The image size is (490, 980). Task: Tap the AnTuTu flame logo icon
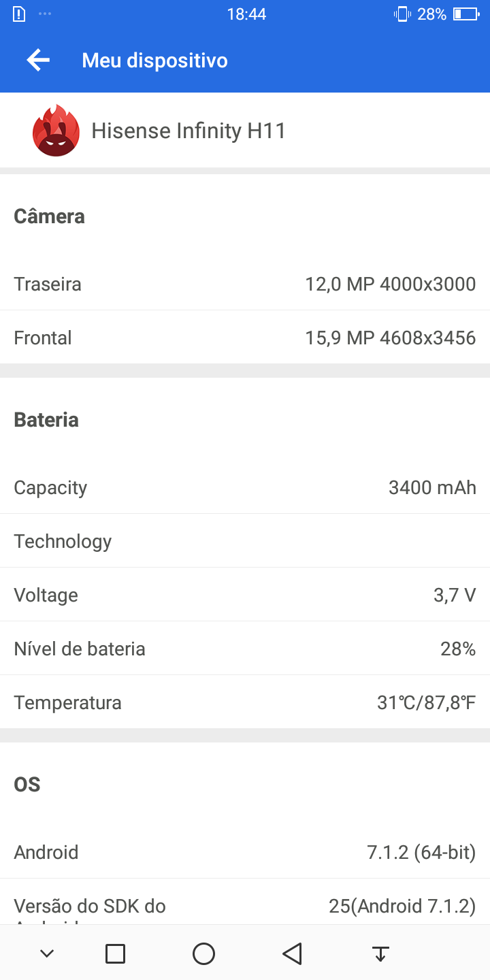pyautogui.click(x=56, y=131)
